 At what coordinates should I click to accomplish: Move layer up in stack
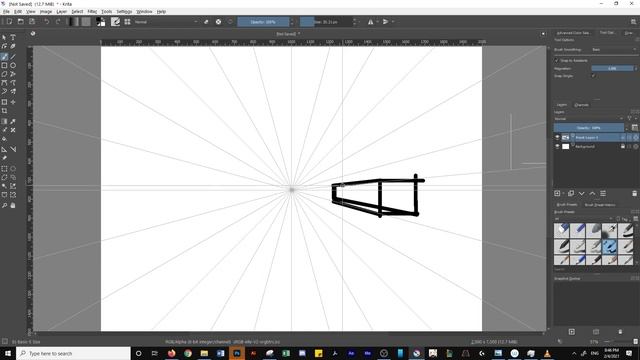[592, 193]
